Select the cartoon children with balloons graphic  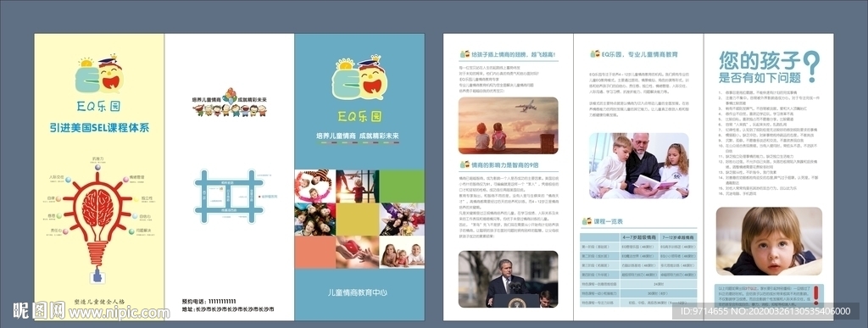coord(230,103)
